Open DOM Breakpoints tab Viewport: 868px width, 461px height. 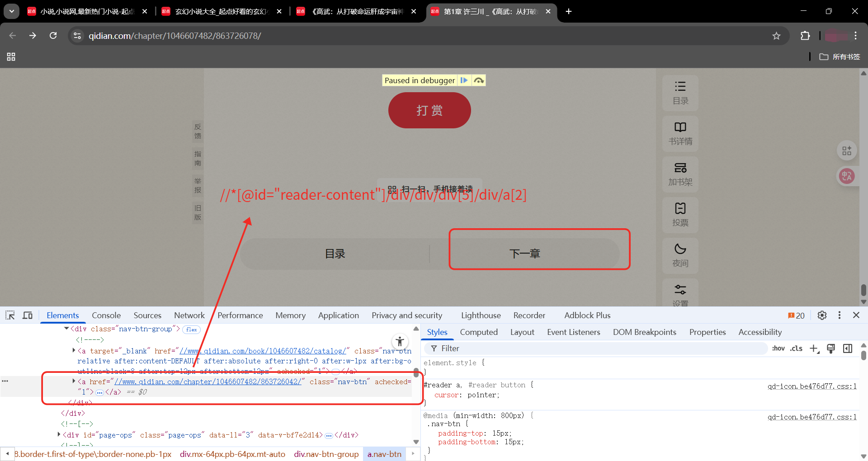coord(645,332)
